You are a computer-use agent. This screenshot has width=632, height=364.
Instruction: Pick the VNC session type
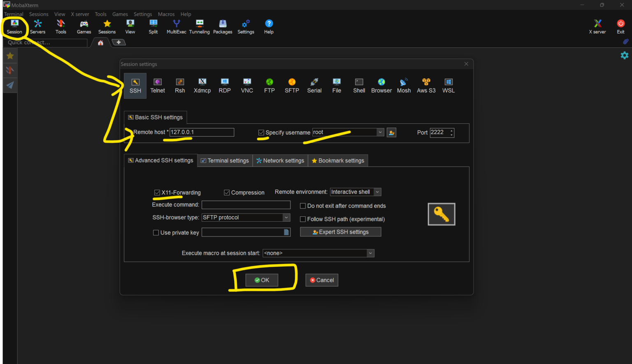click(247, 86)
